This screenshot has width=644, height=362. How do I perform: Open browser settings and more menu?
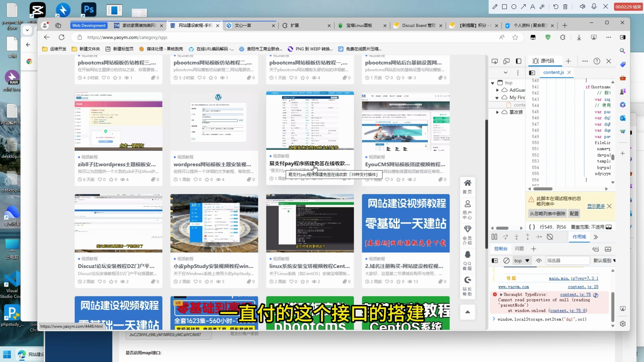pyautogui.click(x=608, y=37)
